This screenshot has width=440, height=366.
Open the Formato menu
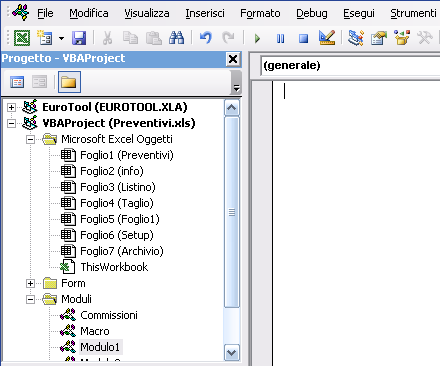point(260,13)
